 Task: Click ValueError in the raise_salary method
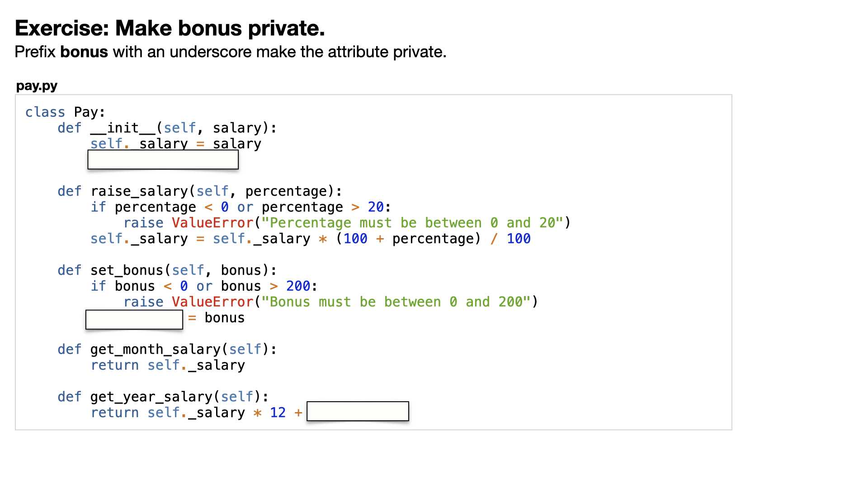212,223
